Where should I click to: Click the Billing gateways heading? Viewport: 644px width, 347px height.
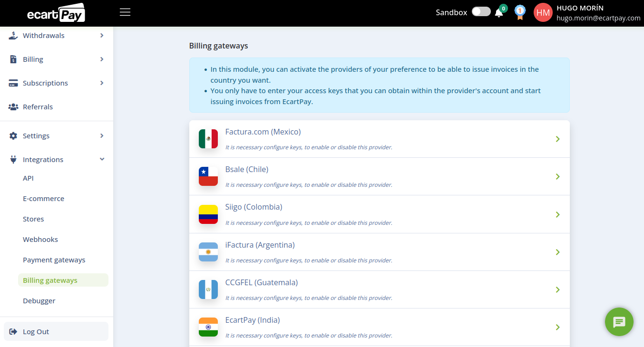point(219,46)
